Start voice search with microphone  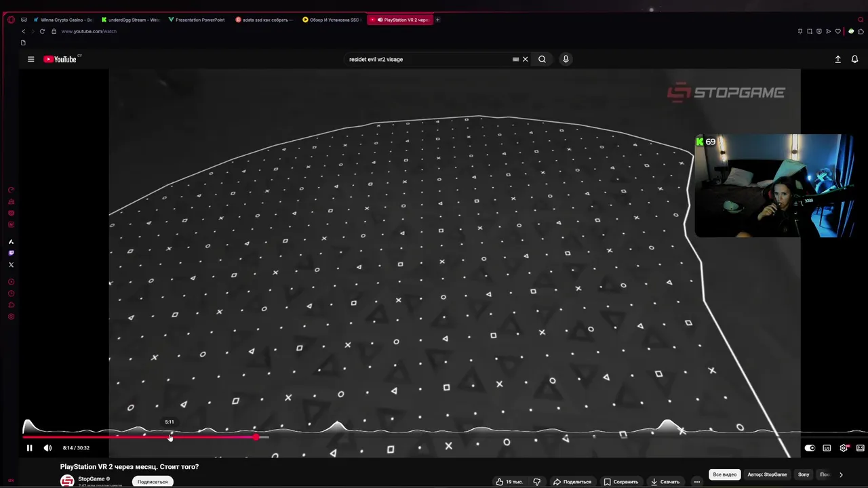[566, 59]
